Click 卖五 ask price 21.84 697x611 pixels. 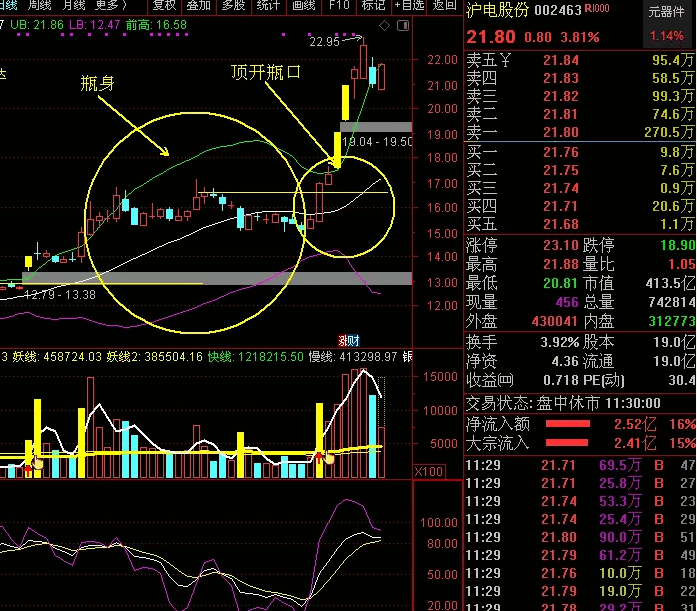pyautogui.click(x=561, y=60)
